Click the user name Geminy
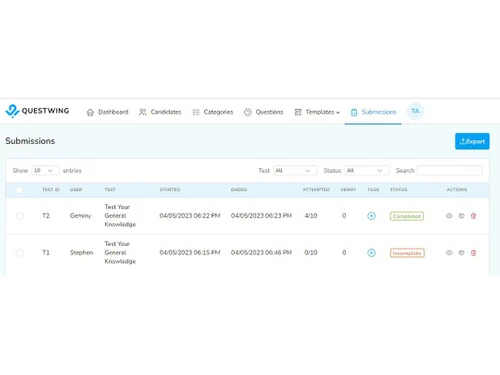500x375 pixels. tap(80, 216)
